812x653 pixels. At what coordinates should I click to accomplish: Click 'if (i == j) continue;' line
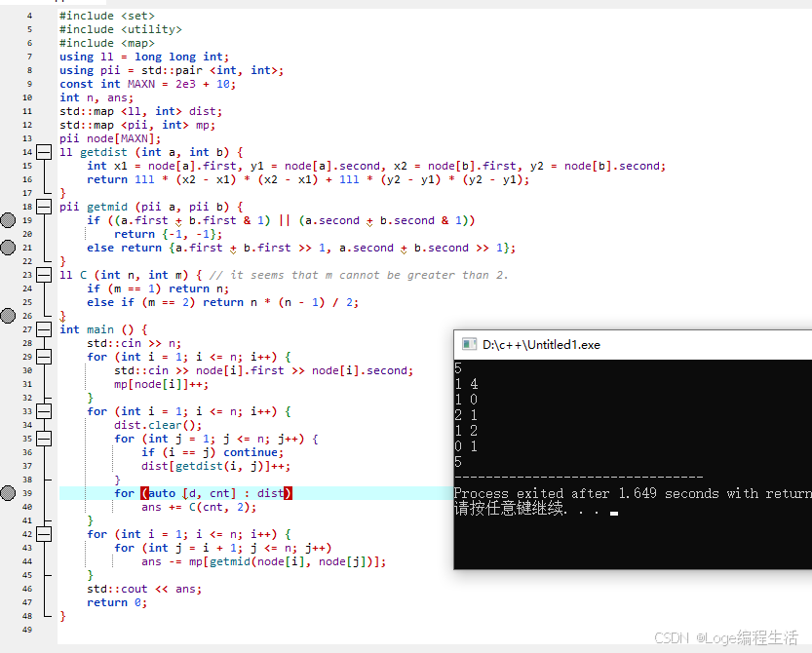[x=213, y=452]
